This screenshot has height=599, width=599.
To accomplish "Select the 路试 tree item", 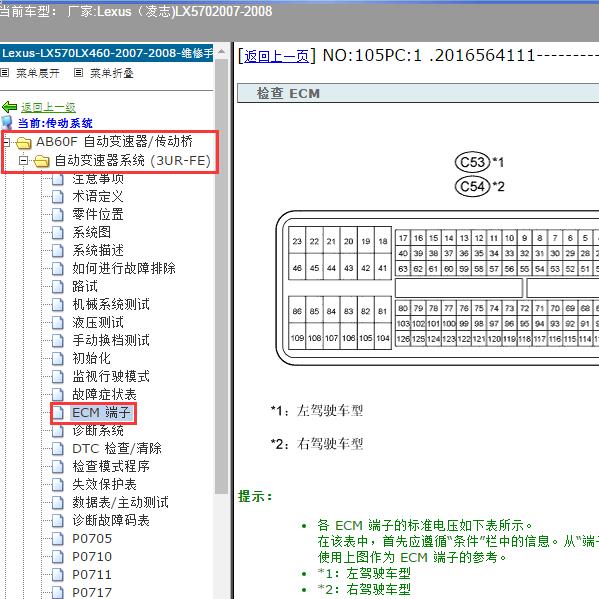I will 85,287.
